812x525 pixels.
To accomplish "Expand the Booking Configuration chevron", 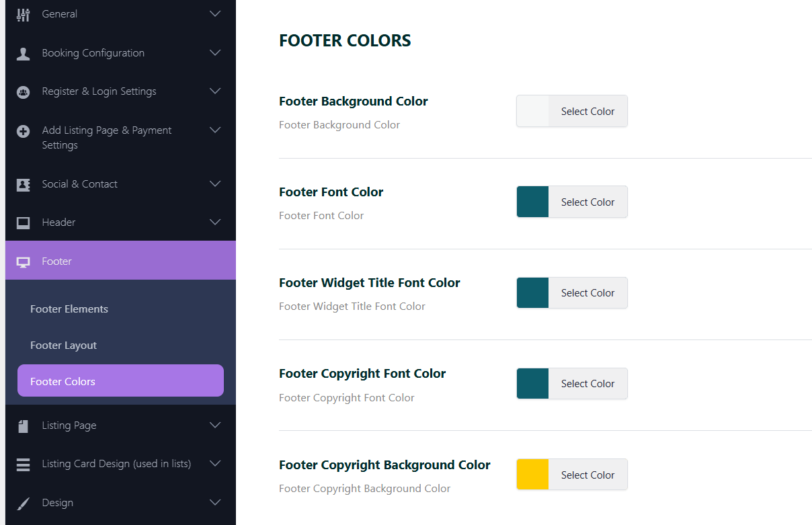I will (215, 53).
